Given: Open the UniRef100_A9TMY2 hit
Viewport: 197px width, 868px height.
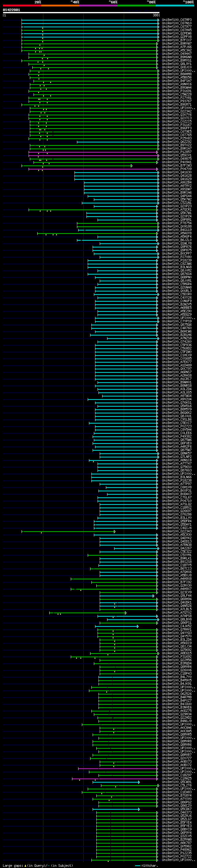Looking at the screenshot, I should point(177,186).
